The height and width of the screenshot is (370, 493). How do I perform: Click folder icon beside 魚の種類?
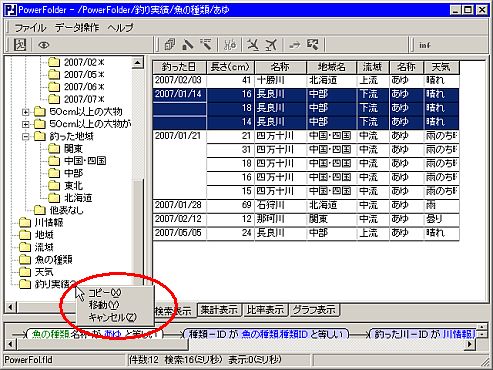point(25,259)
